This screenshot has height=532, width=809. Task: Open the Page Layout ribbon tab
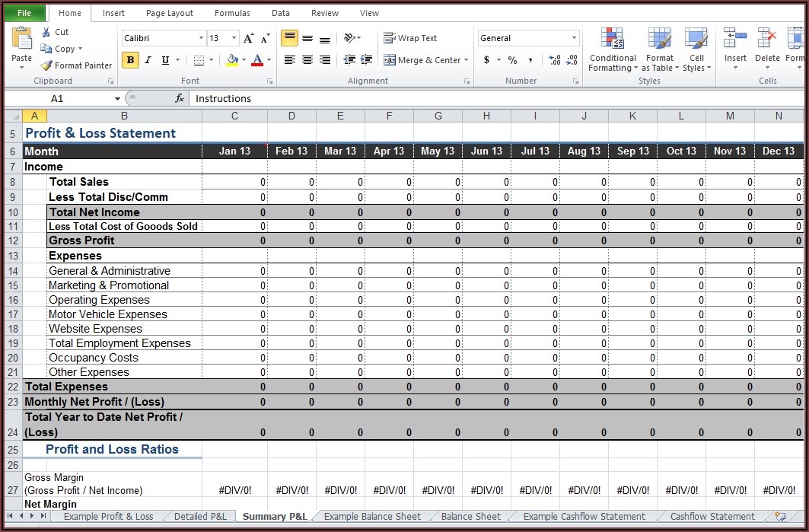[169, 13]
